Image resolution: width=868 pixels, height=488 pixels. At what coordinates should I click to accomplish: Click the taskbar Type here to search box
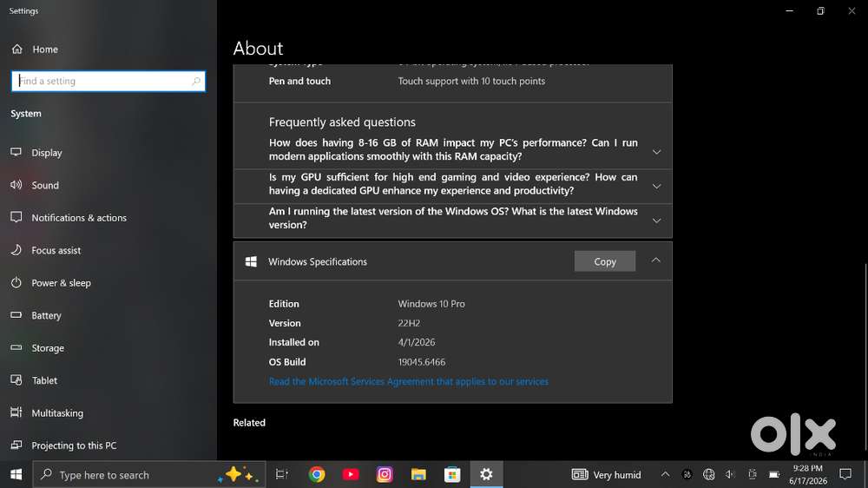(149, 475)
